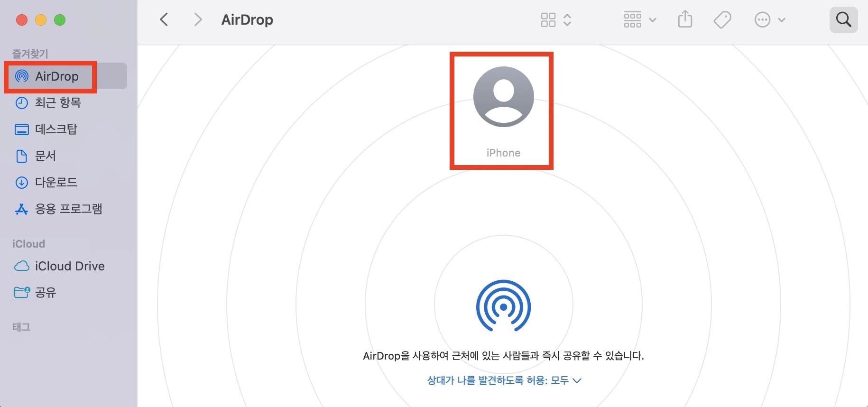
Task: Go back with the left chevron button
Action: [164, 20]
